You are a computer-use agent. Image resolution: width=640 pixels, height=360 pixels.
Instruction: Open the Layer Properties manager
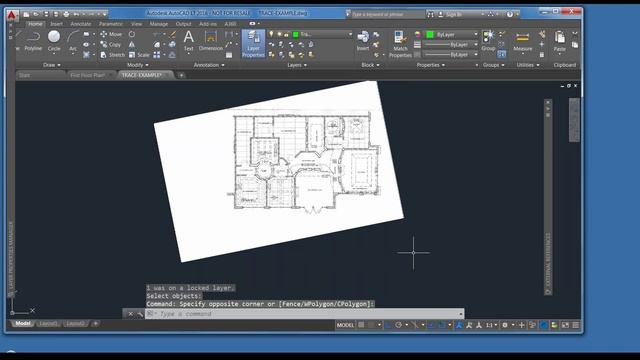(x=253, y=44)
